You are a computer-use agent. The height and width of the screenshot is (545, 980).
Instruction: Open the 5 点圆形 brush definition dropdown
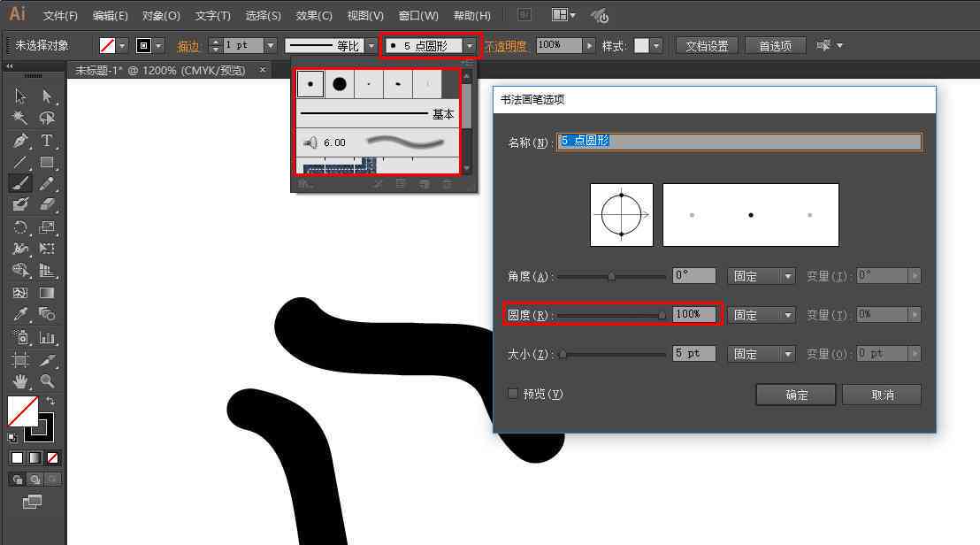(470, 46)
